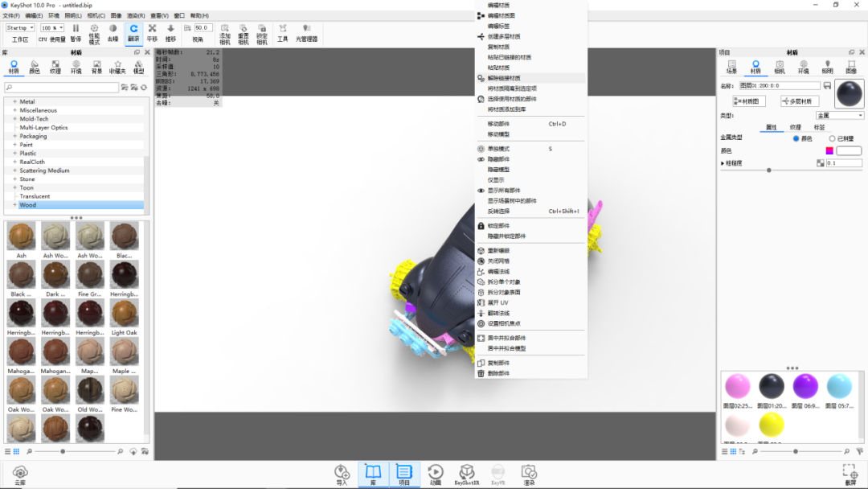Switch the library to list view
The image size is (868, 489).
pyautogui.click(x=8, y=451)
